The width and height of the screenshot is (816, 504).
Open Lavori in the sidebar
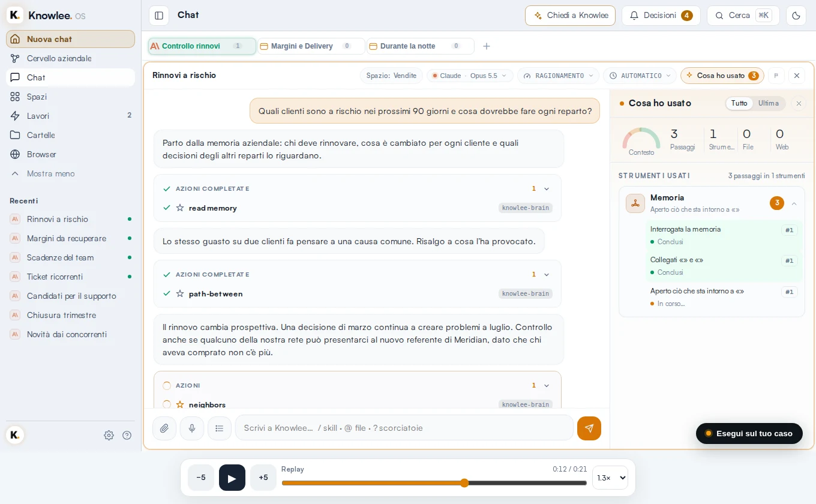70,116
